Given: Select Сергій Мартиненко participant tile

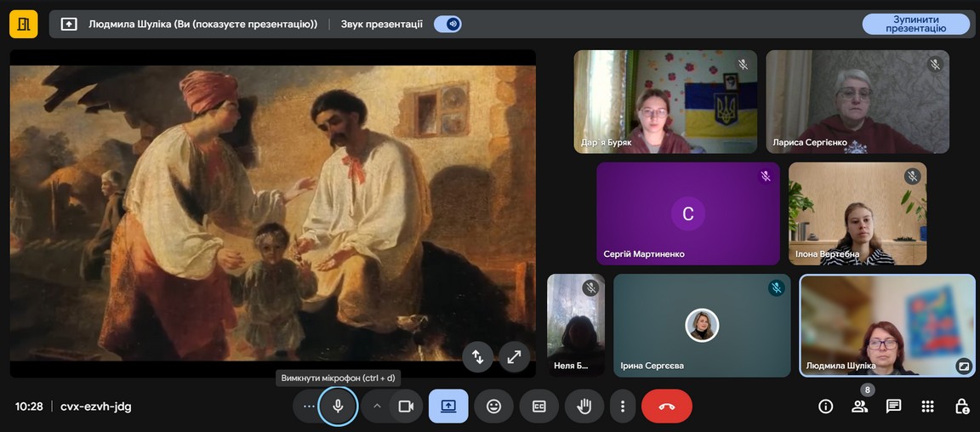Looking at the screenshot, I should click(x=687, y=213).
